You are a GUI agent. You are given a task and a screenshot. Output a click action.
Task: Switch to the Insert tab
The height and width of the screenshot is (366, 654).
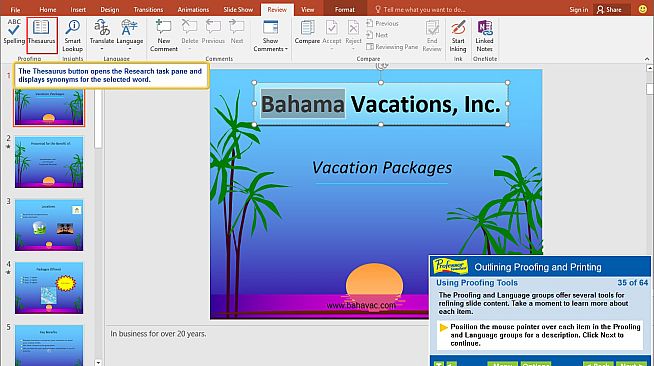point(78,10)
